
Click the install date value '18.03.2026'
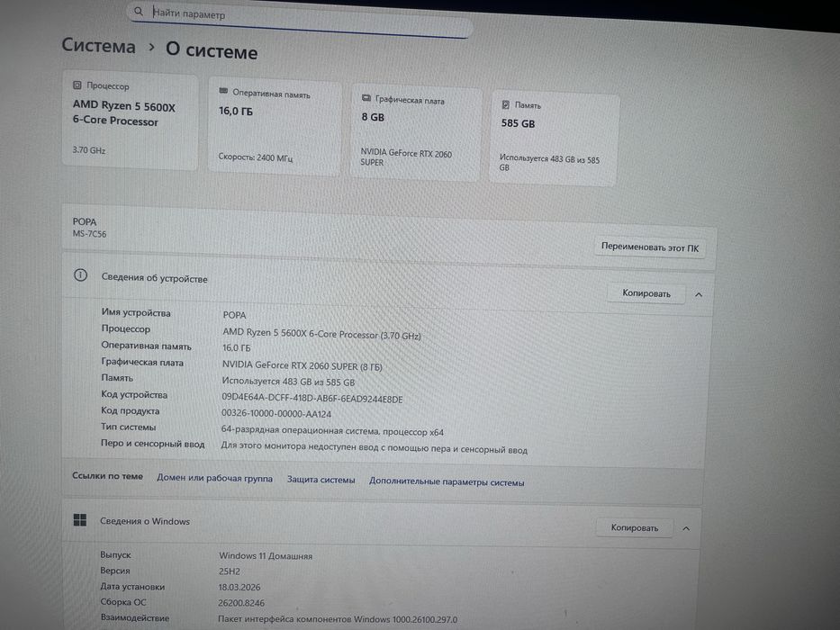(239, 587)
